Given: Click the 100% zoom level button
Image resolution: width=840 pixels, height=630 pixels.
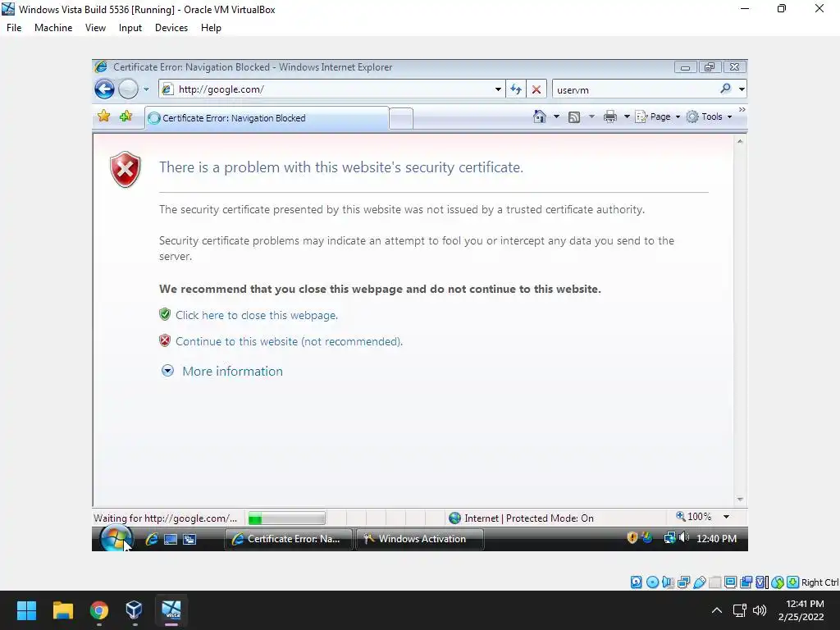Looking at the screenshot, I should tap(694, 517).
